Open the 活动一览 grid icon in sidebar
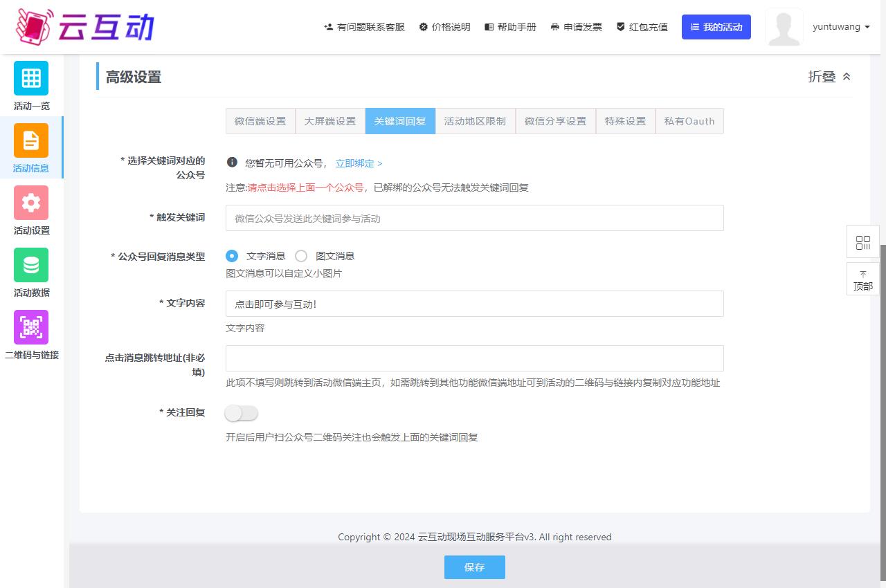This screenshot has width=886, height=588. pos(31,78)
